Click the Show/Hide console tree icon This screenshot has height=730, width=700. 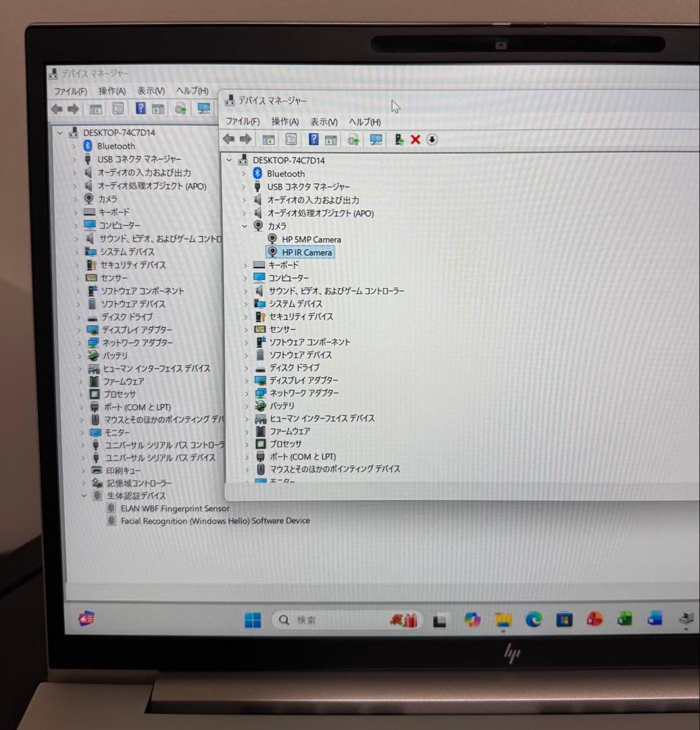pyautogui.click(x=268, y=139)
